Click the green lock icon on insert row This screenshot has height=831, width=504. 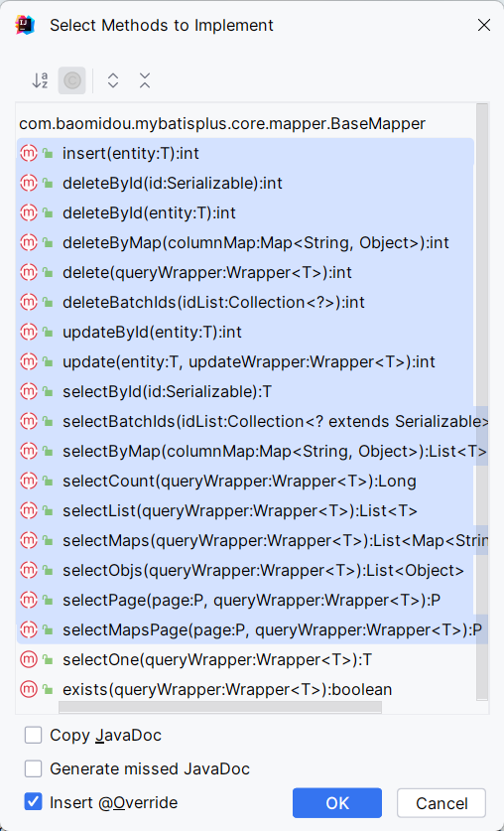(x=49, y=154)
